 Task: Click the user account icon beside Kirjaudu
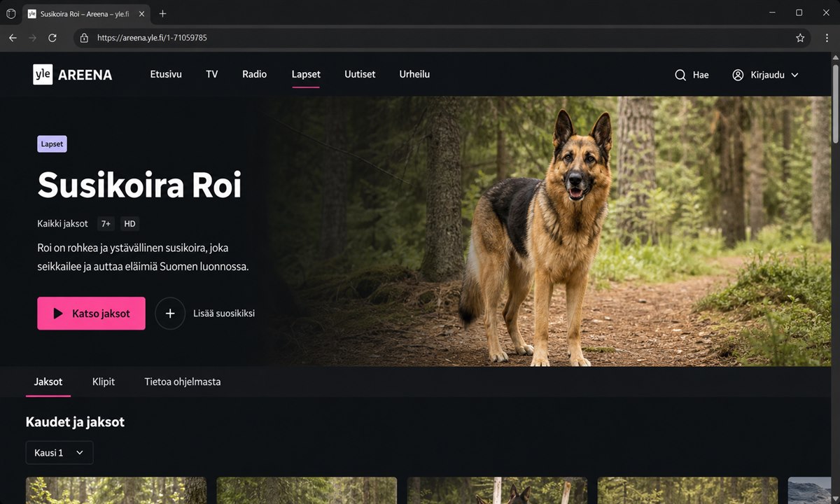tap(738, 75)
